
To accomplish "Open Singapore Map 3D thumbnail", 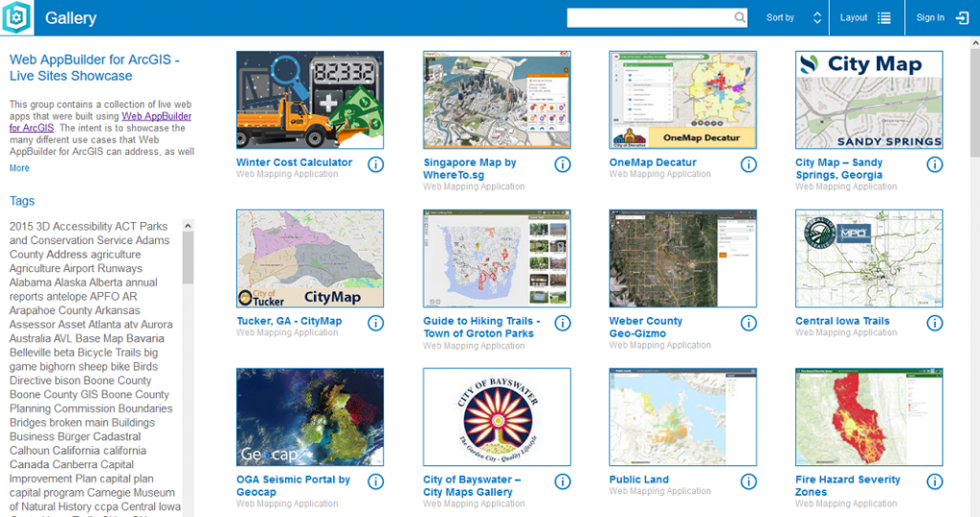I will pyautogui.click(x=497, y=100).
